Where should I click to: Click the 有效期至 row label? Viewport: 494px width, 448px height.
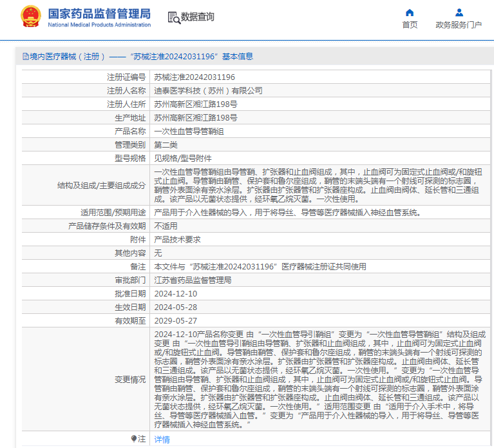[130, 321]
